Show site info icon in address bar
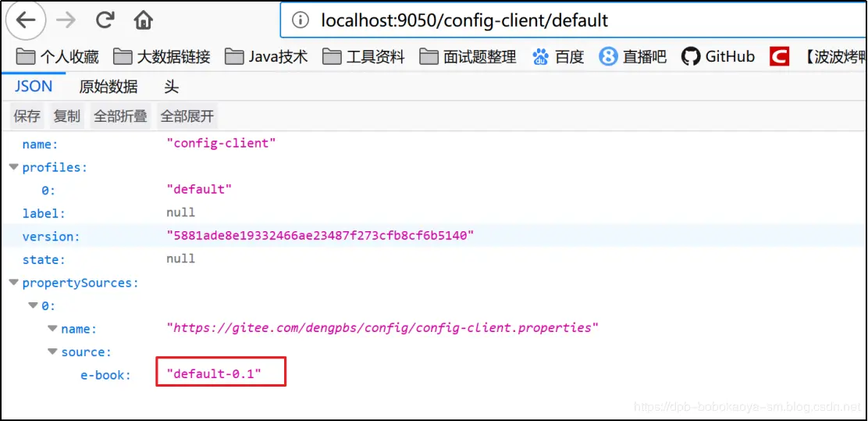Viewport: 868px width, 421px height. pyautogui.click(x=300, y=21)
